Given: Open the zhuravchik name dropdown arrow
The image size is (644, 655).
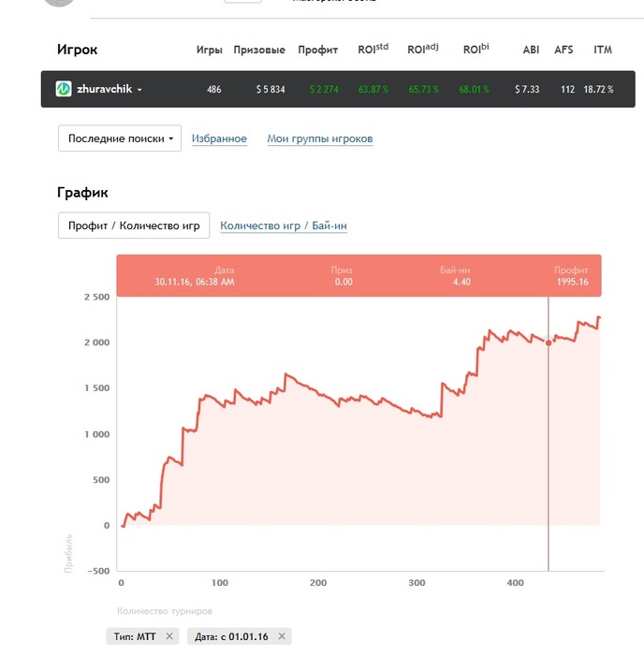Looking at the screenshot, I should [139, 90].
